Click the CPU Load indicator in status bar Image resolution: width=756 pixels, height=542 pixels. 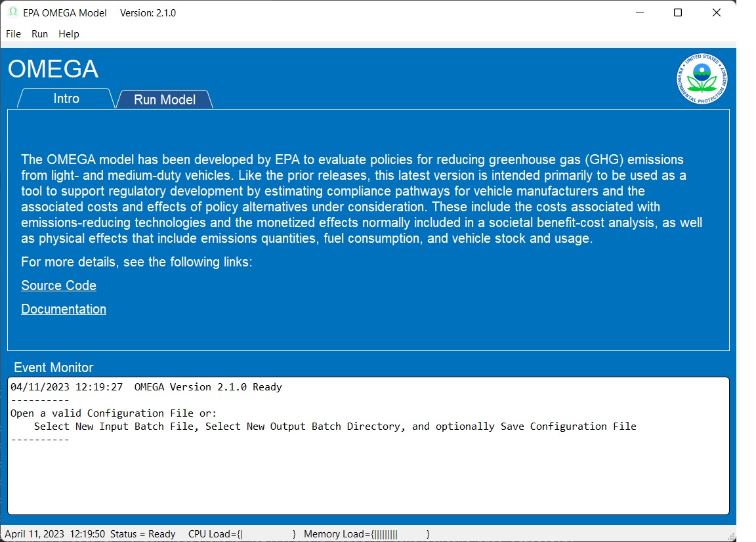pos(242,534)
